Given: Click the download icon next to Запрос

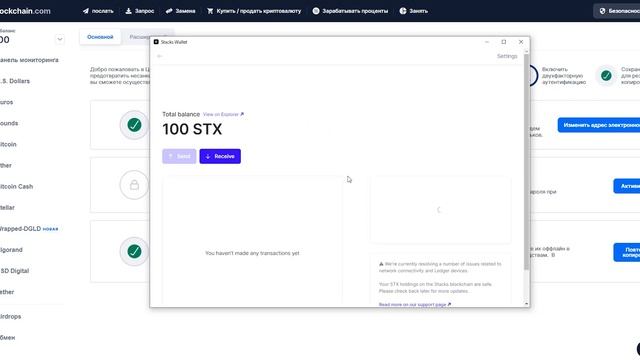Looking at the screenshot, I should [x=128, y=11].
